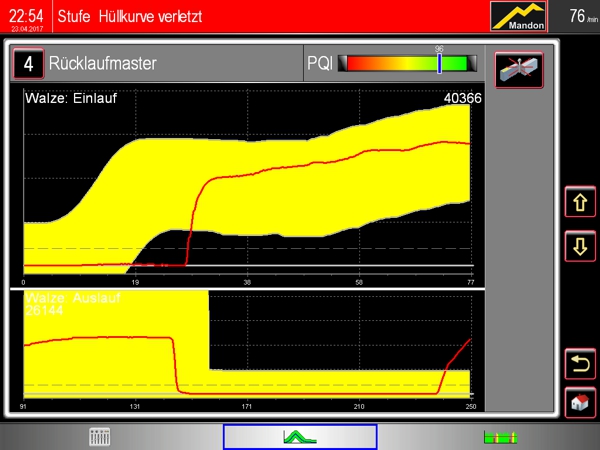Click the 22:54 clock display
The height and width of the screenshot is (450, 600).
point(26,16)
